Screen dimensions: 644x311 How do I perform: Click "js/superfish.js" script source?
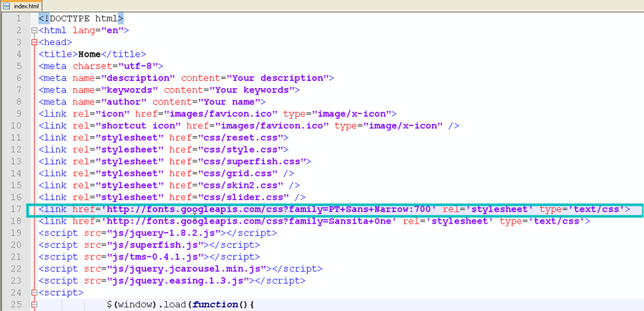click(x=155, y=245)
